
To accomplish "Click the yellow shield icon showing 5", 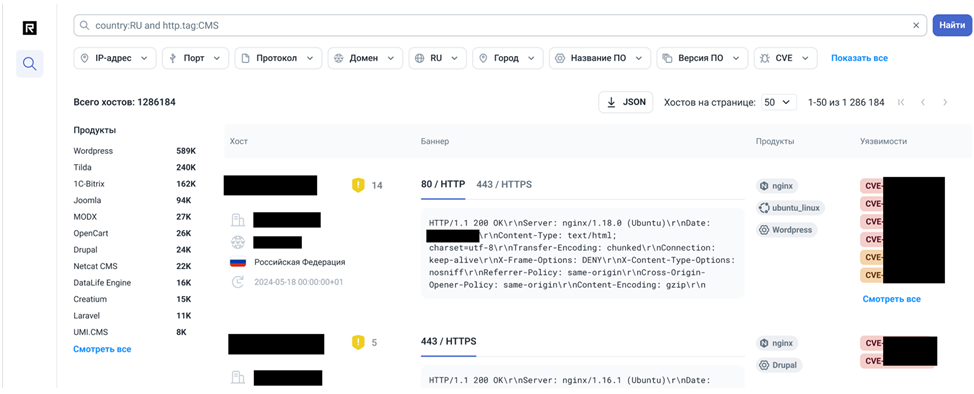I will (x=358, y=342).
